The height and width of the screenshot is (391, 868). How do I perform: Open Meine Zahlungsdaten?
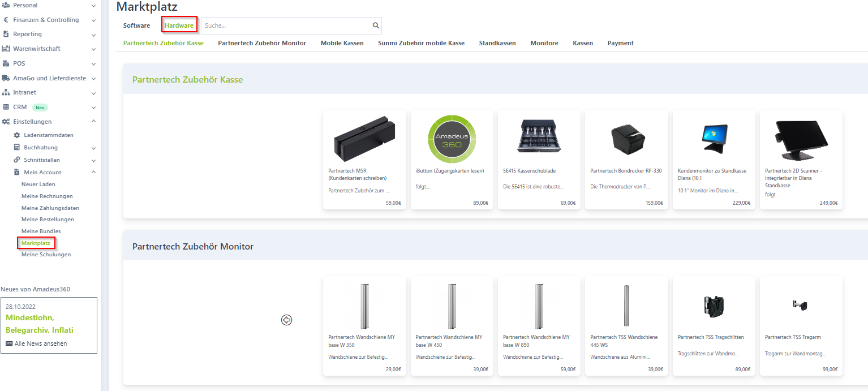(x=50, y=208)
